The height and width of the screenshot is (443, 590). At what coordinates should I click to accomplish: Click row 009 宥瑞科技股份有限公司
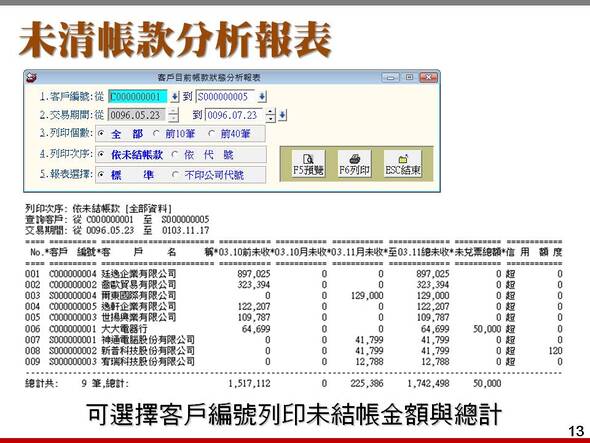point(293,362)
